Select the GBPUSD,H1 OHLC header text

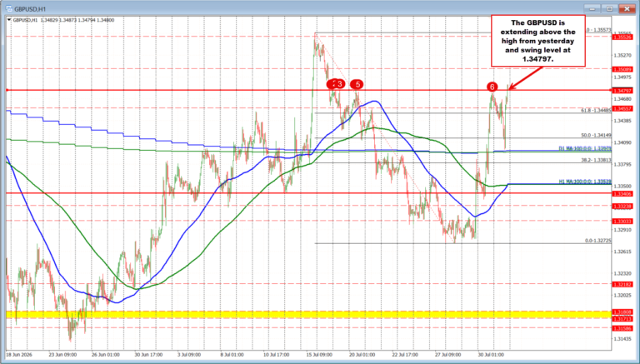pyautogui.click(x=63, y=20)
